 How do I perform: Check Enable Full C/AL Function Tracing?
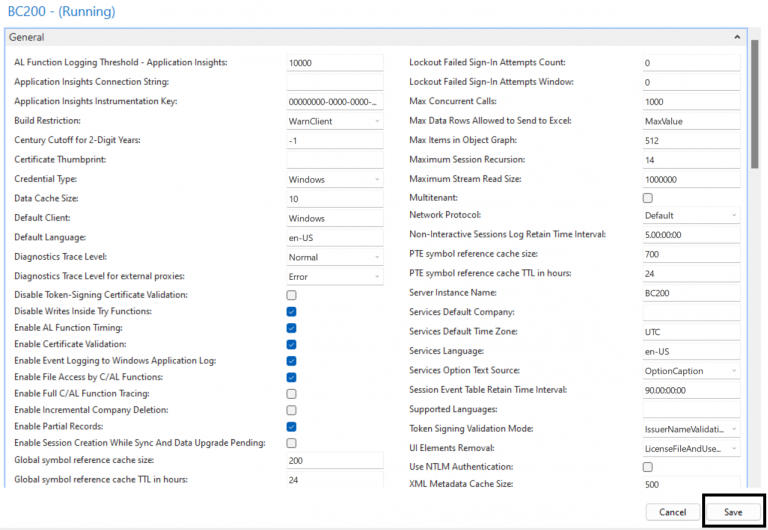point(292,394)
